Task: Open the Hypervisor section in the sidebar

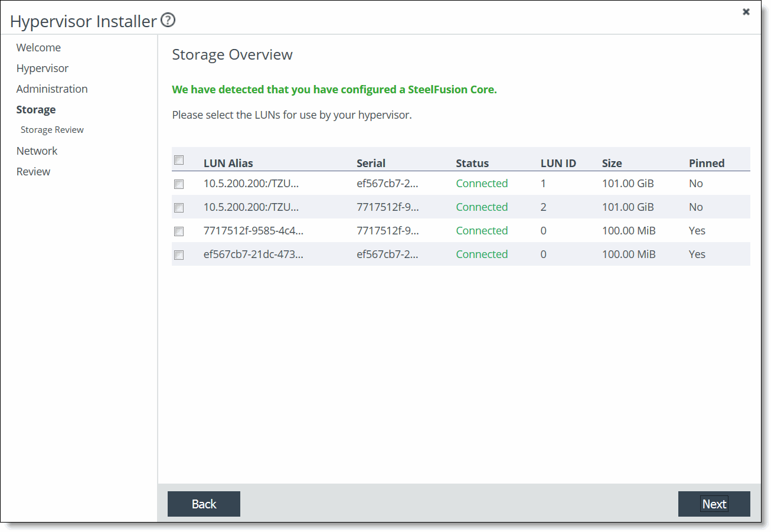Action: (x=42, y=68)
